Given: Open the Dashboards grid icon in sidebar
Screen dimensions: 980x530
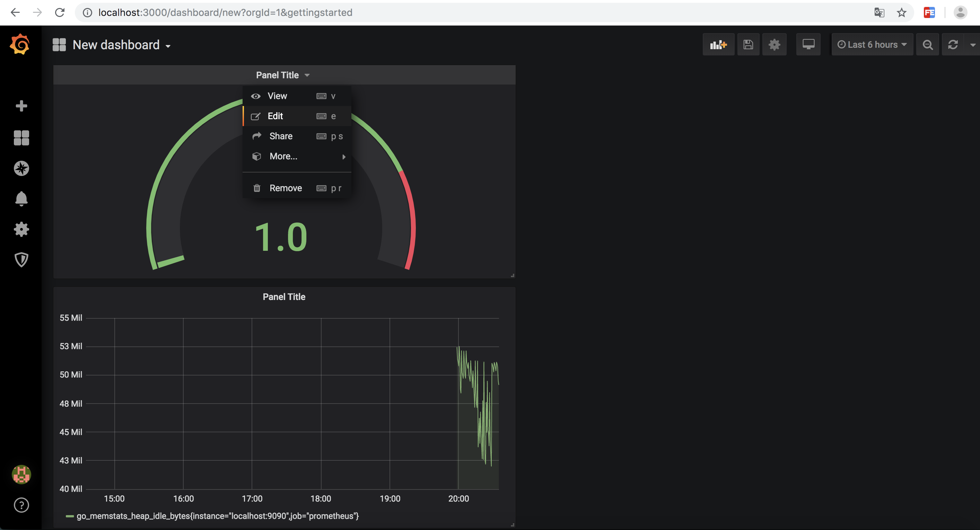Looking at the screenshot, I should coord(21,138).
